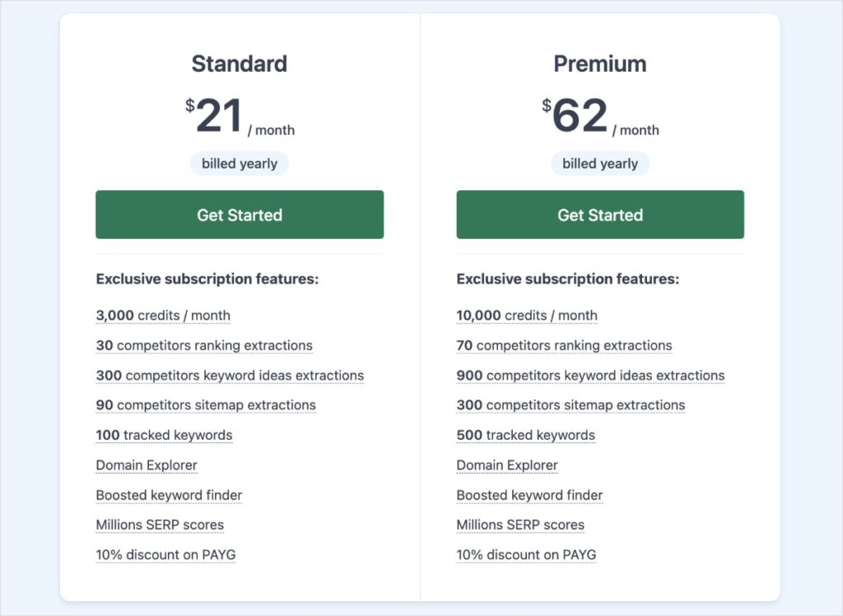843x616 pixels.
Task: Open Standard's 10% discount on PAYG link
Action: point(165,554)
